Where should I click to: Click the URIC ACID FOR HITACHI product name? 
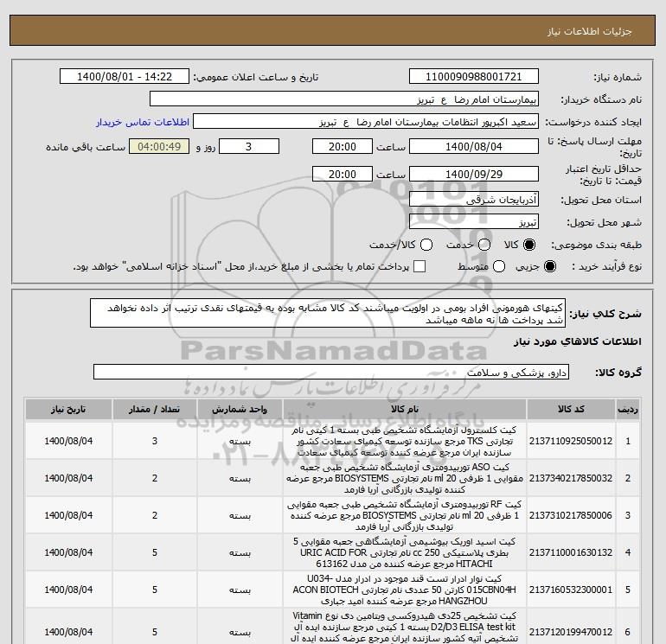click(405, 552)
